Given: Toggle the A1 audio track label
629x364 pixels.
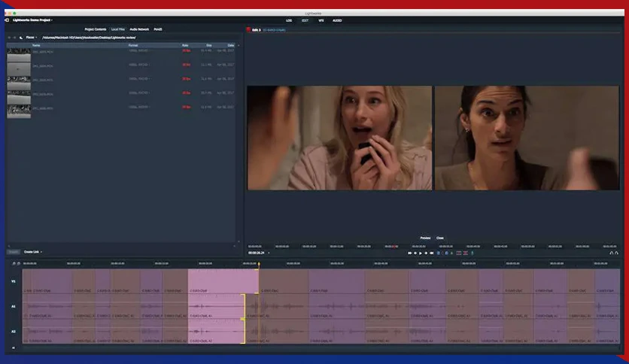Looking at the screenshot, I should pos(14,306).
